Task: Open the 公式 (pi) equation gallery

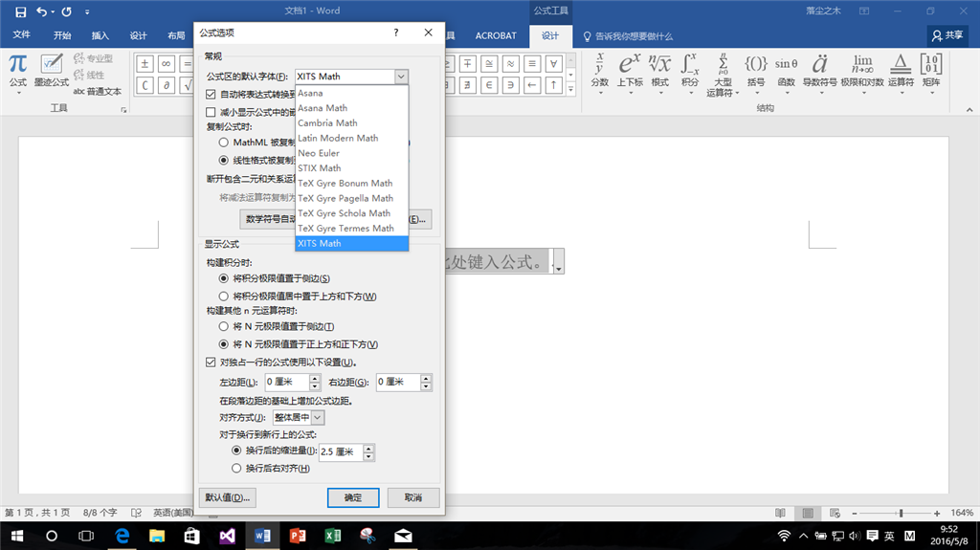Action: [17, 72]
